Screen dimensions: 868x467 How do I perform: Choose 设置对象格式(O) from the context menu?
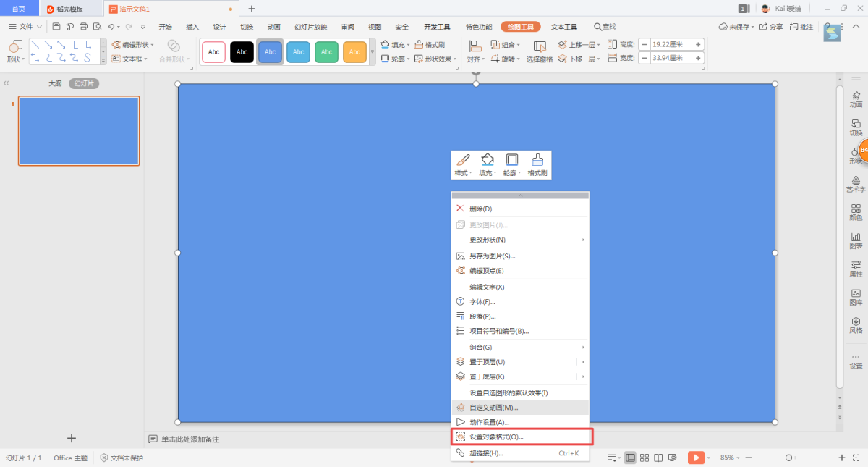click(x=495, y=437)
